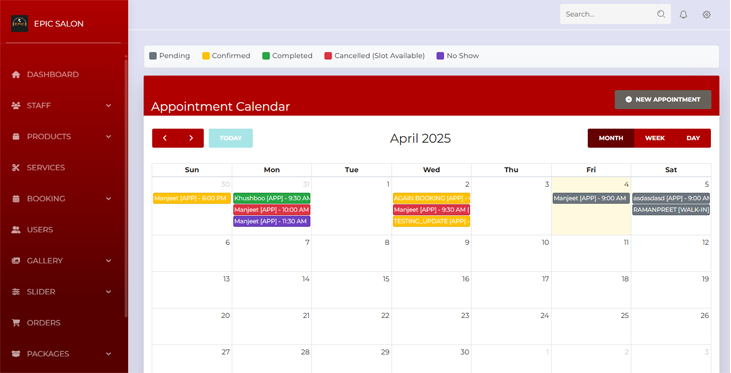The width and height of the screenshot is (731, 373).
Task: Open Manjeet 6:00 PM appointment on Sunday
Action: [x=192, y=199]
